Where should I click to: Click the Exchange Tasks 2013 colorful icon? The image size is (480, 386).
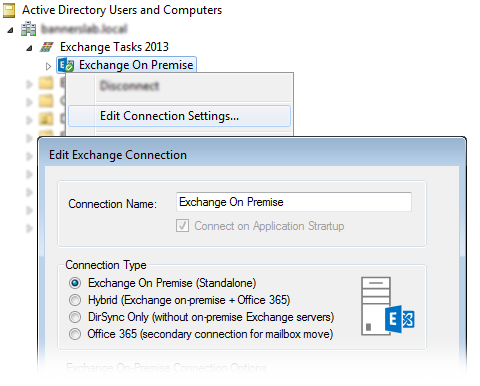47,47
